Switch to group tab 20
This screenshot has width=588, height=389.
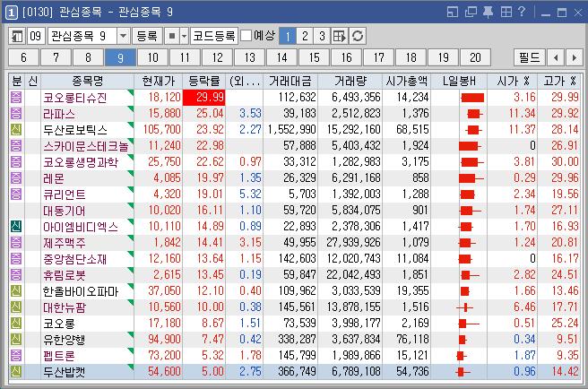[475, 57]
